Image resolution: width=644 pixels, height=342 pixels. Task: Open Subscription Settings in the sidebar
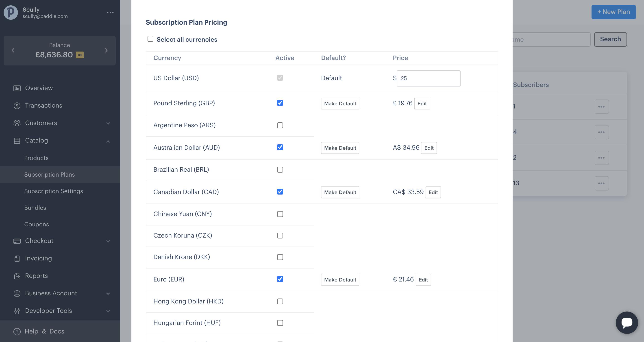[54, 191]
